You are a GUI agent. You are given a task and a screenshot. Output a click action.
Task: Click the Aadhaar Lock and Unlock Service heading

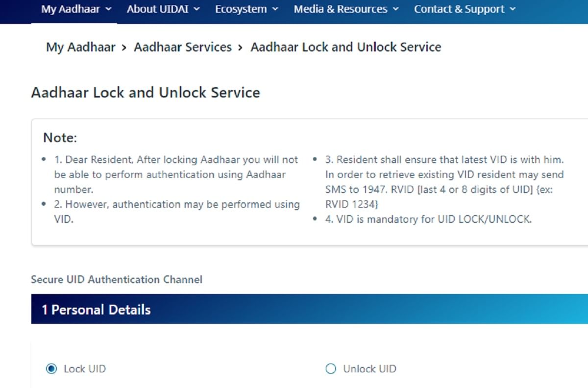146,93
